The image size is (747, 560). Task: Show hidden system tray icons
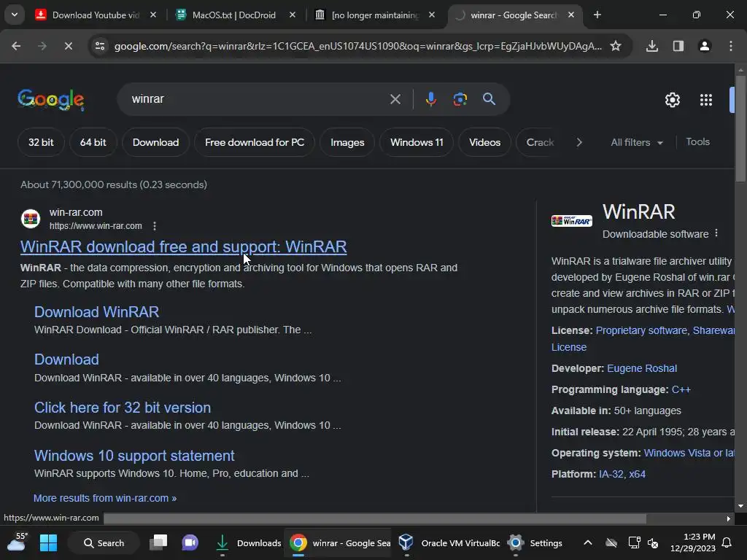coord(588,542)
